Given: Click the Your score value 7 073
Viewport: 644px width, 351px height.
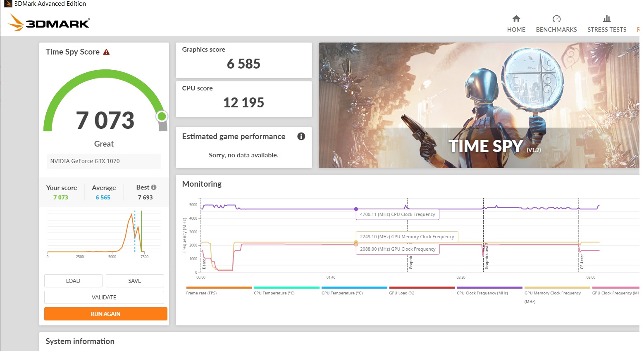Looking at the screenshot, I should pyautogui.click(x=61, y=197).
